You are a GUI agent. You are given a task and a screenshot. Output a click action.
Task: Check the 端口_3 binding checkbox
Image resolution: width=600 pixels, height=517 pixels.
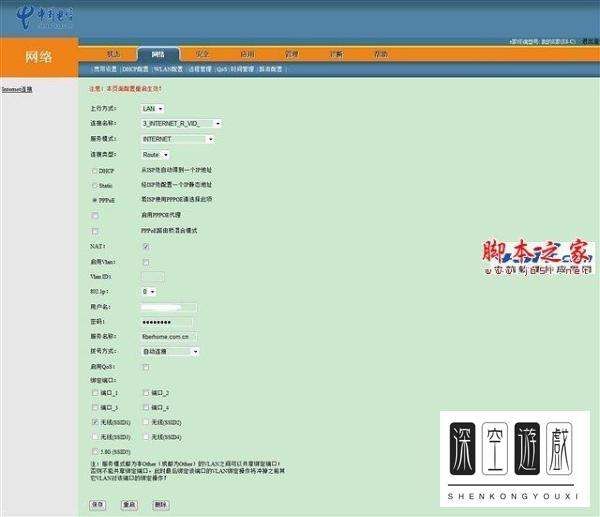95,407
